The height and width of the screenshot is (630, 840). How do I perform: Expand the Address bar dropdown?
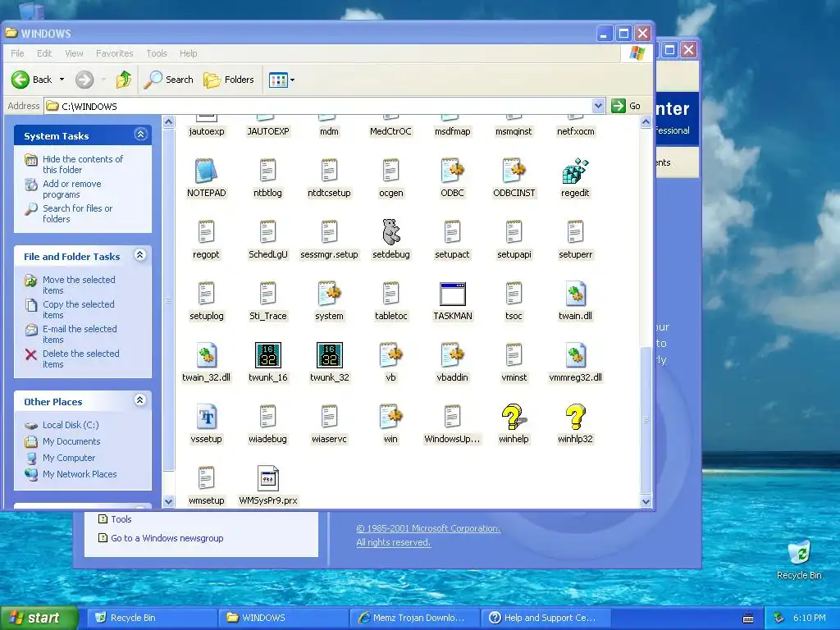598,106
